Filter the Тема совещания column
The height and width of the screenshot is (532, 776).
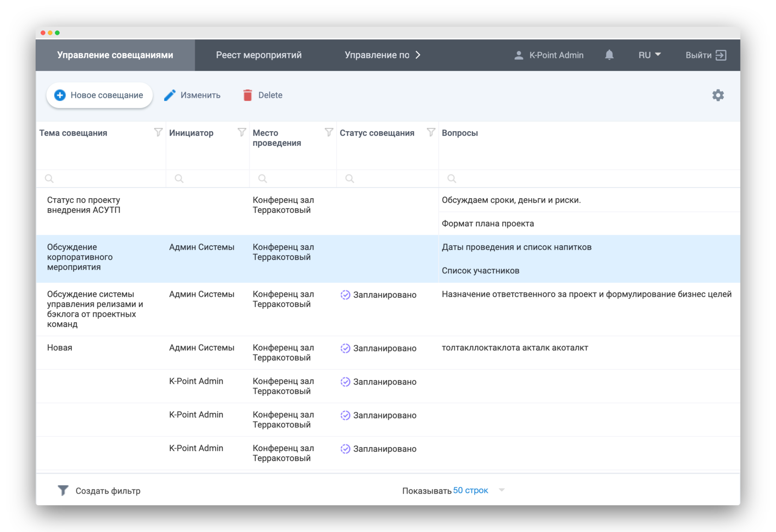pos(158,133)
